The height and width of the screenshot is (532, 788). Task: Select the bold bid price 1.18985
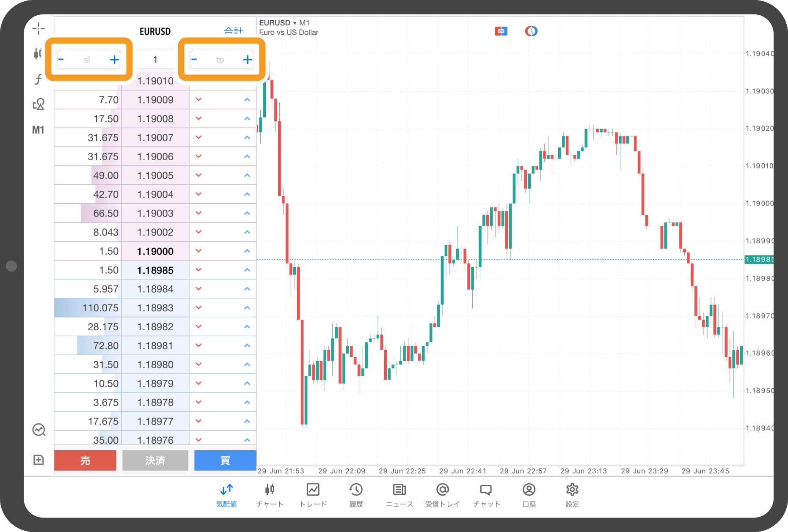pos(155,270)
